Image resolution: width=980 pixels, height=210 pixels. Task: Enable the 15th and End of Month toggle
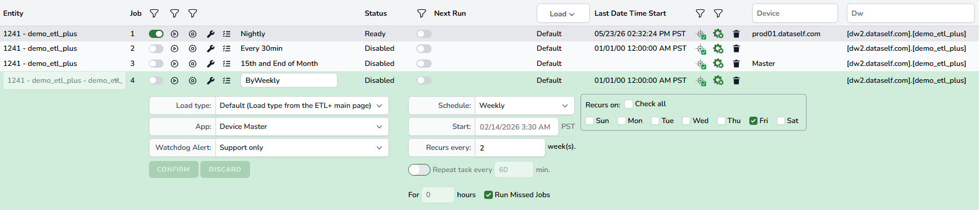point(156,64)
